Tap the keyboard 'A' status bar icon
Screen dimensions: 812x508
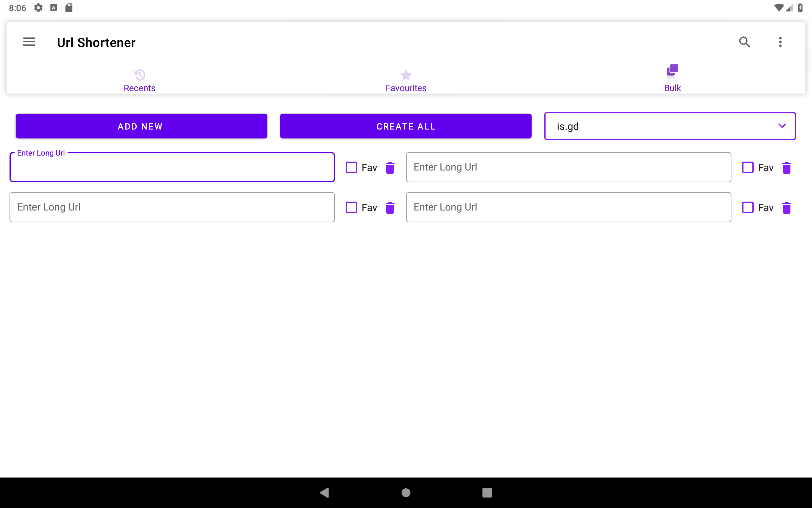tap(54, 8)
